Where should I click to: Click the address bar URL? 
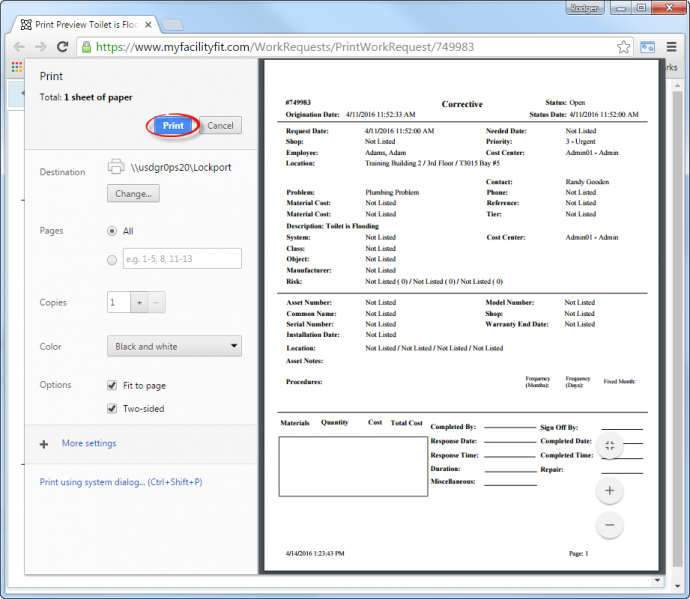click(285, 47)
